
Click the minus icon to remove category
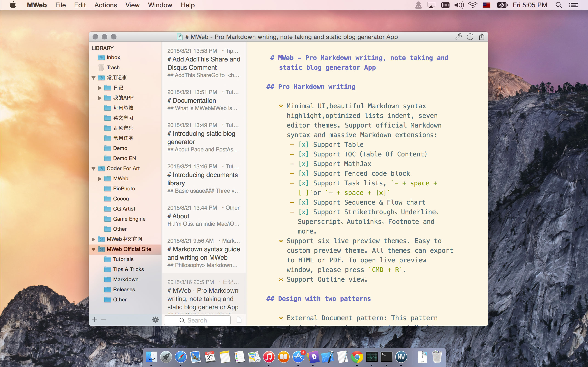click(x=104, y=320)
